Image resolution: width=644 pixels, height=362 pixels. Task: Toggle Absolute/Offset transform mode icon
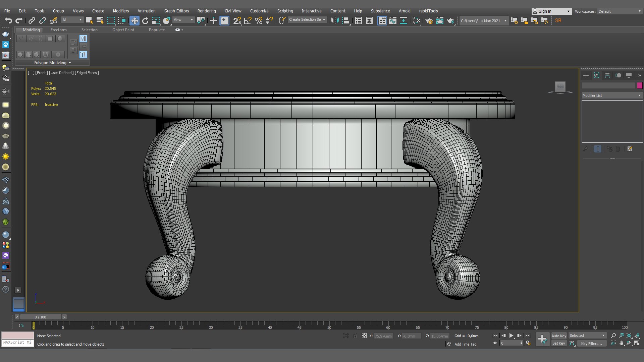click(364, 336)
